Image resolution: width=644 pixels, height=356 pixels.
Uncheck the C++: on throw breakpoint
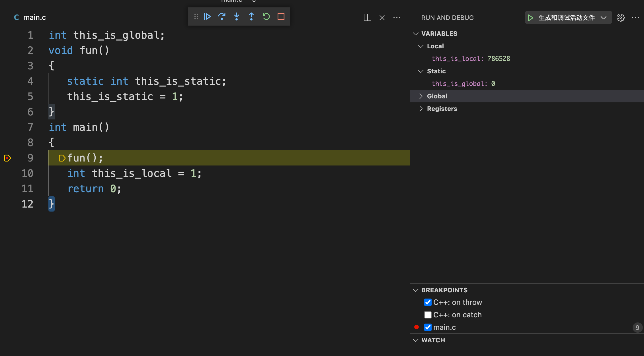click(x=428, y=302)
